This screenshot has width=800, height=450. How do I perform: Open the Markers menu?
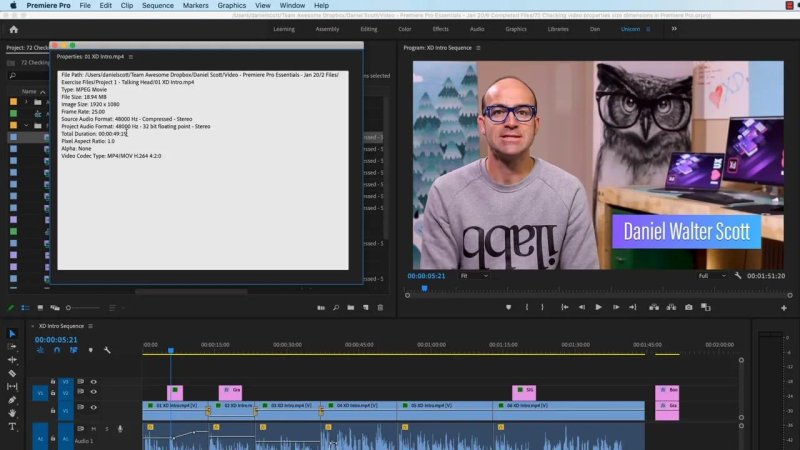(195, 5)
